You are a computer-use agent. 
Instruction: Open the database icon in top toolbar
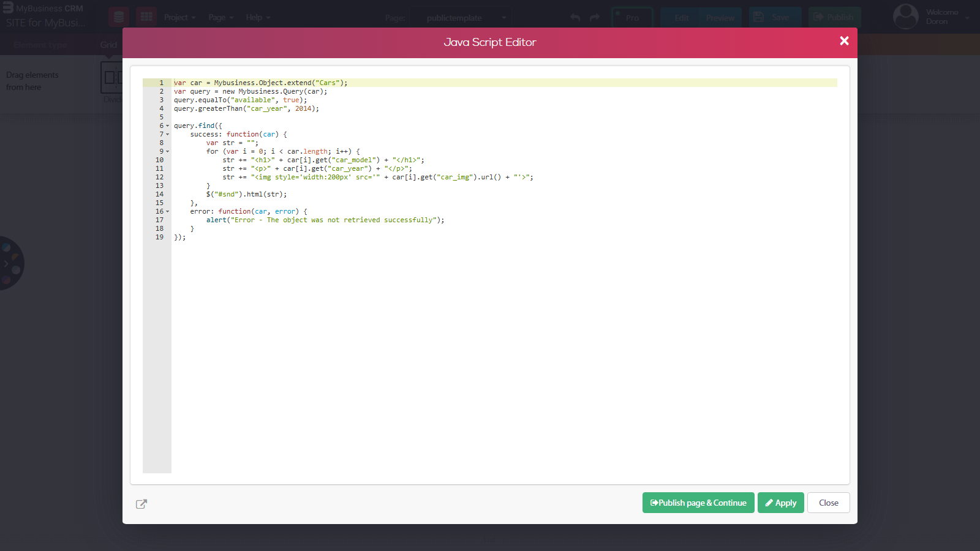click(119, 17)
